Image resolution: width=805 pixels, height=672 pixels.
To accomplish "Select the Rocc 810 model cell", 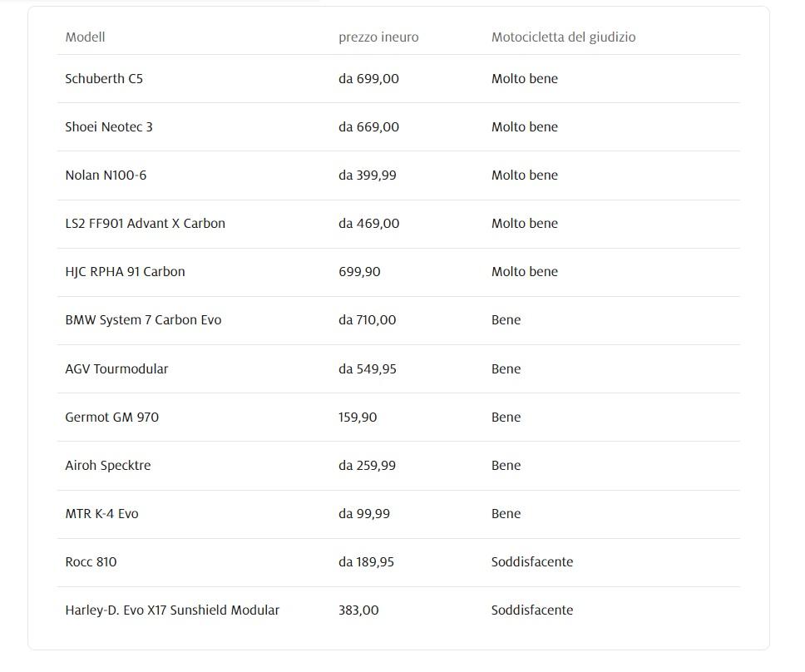I will 91,562.
